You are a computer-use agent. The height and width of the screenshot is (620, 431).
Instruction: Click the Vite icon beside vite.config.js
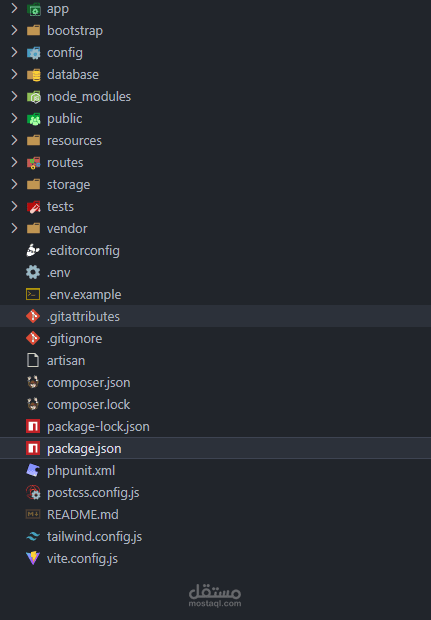pyautogui.click(x=33, y=558)
